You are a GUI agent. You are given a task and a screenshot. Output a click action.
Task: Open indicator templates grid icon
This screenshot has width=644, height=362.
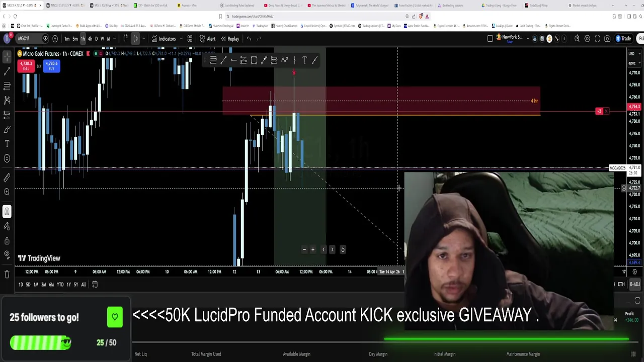pyautogui.click(x=190, y=39)
